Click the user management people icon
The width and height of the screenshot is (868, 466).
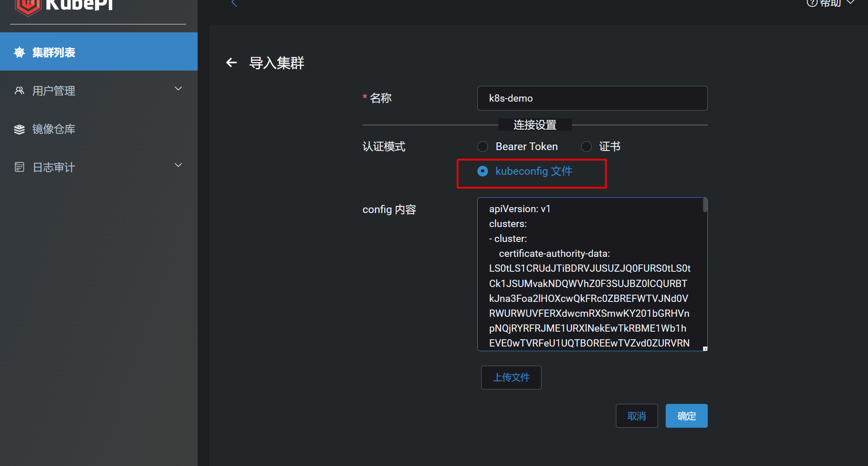[x=20, y=91]
